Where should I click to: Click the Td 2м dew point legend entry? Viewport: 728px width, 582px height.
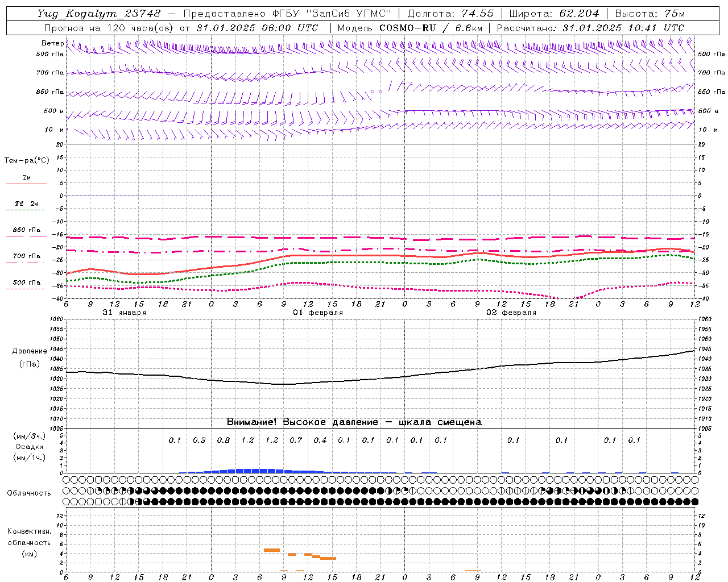pos(27,203)
